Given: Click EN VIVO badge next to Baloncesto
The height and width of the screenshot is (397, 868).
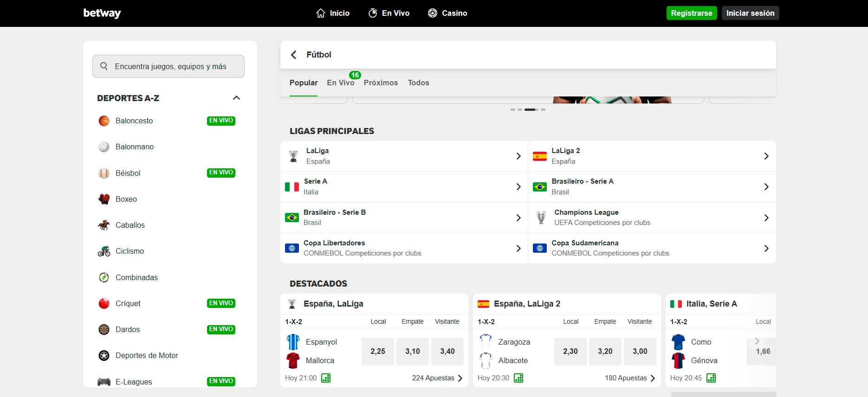Looking at the screenshot, I should [x=221, y=121].
